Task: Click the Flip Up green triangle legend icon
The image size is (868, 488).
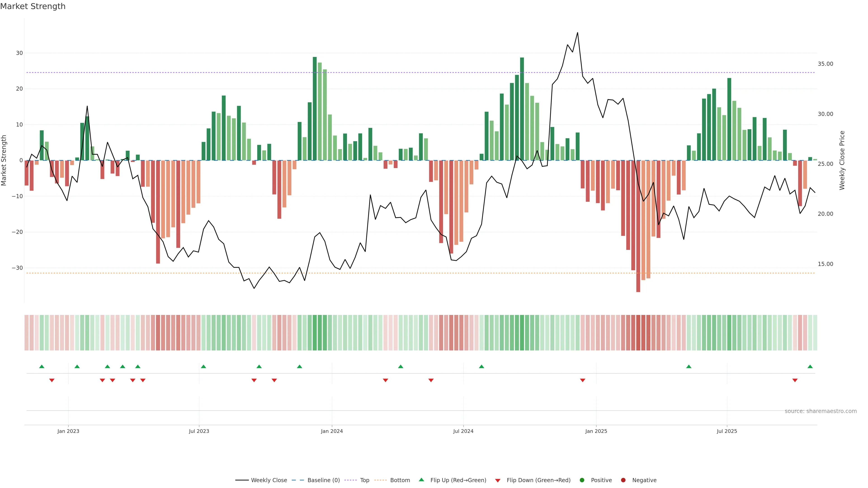Action: coord(421,480)
